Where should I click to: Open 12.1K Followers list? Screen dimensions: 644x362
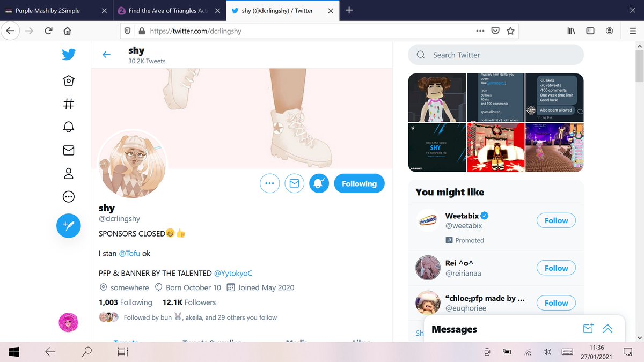(189, 302)
